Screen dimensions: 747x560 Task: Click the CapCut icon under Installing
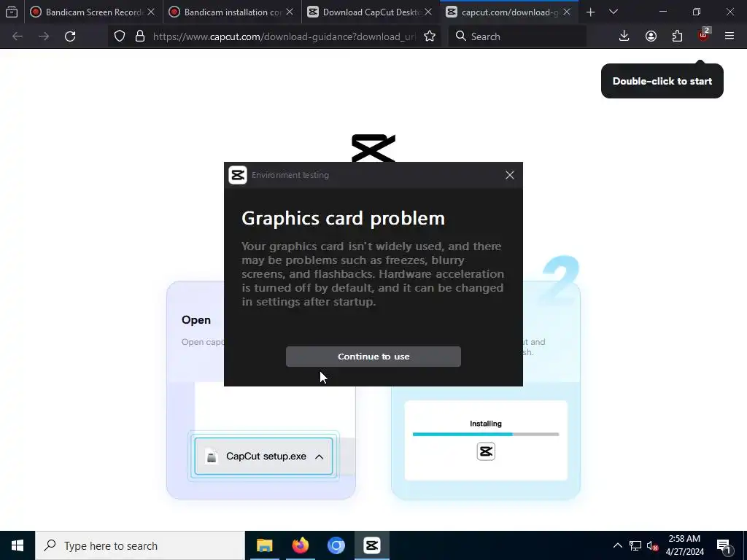click(486, 451)
